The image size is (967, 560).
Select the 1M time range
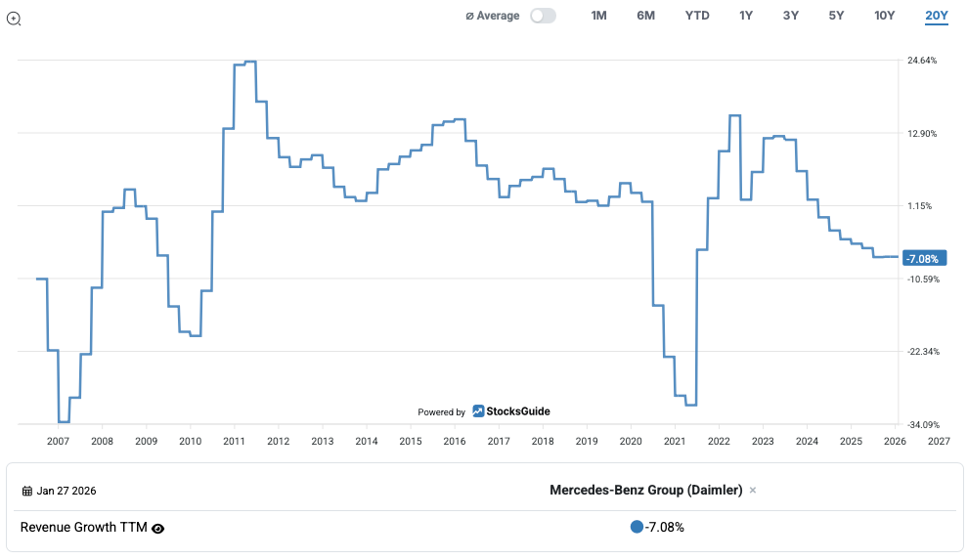pyautogui.click(x=598, y=16)
